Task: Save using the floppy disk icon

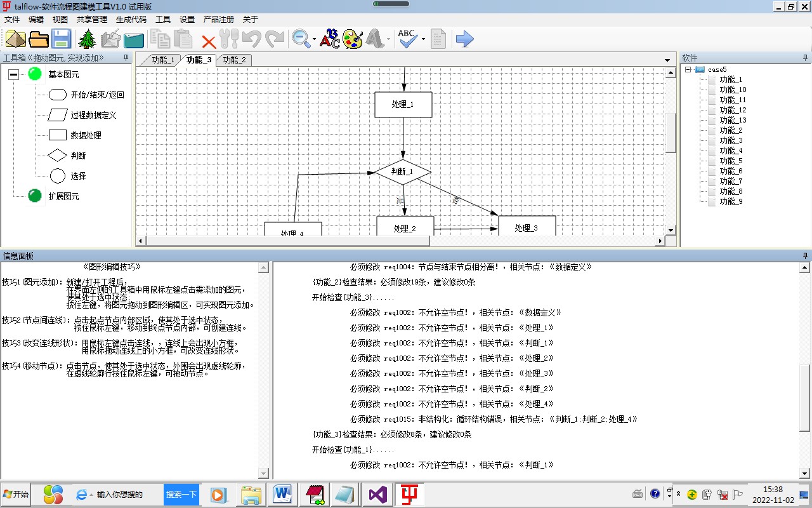Action: [x=62, y=39]
